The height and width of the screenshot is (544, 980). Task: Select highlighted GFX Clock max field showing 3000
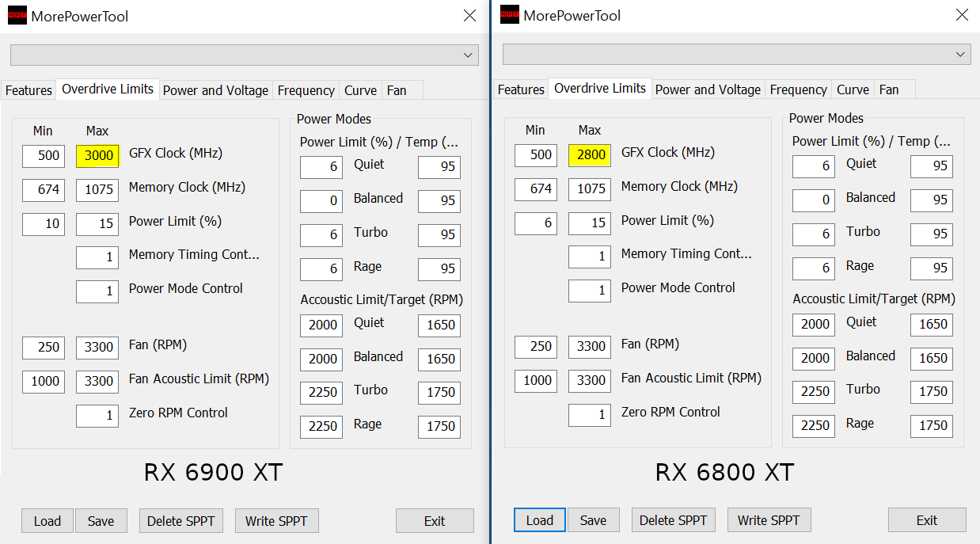click(x=97, y=156)
